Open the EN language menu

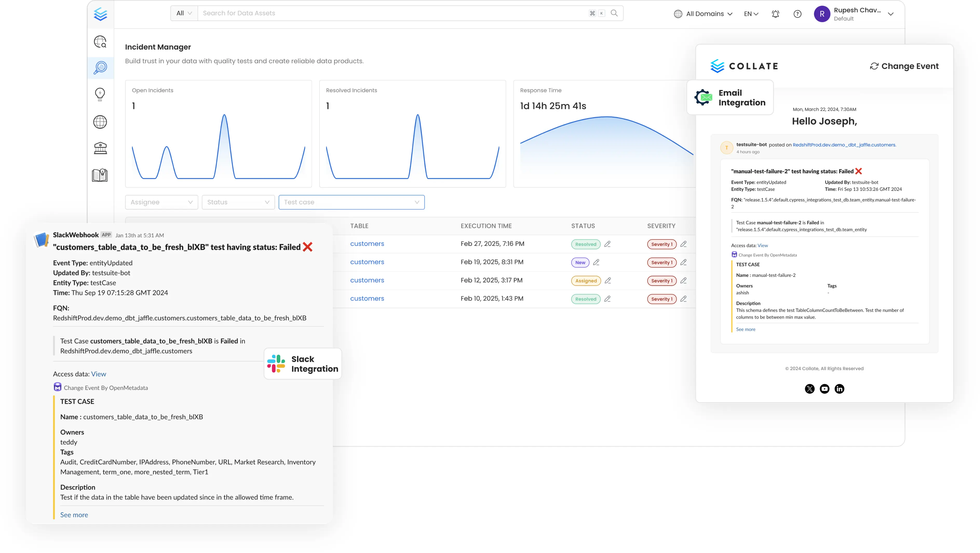[x=751, y=14]
